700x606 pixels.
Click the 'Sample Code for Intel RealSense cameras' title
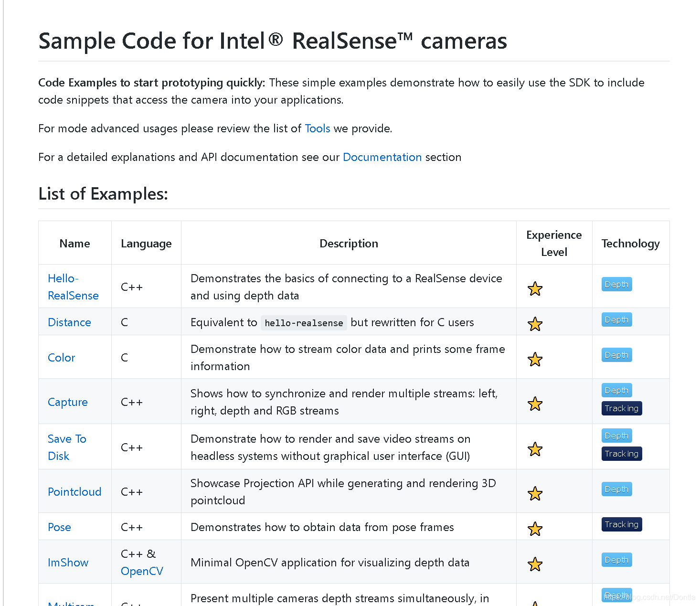[273, 41]
